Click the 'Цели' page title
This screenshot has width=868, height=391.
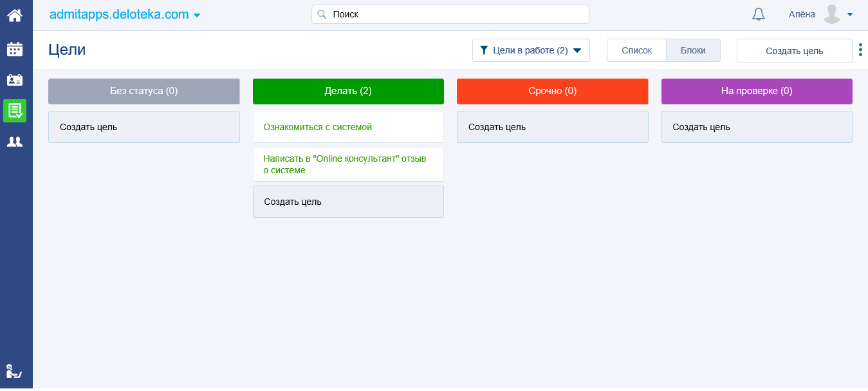[x=67, y=50]
